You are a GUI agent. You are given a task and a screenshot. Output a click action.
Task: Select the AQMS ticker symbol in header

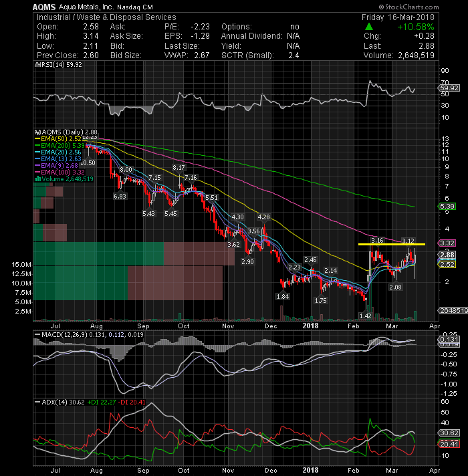tap(44, 7)
